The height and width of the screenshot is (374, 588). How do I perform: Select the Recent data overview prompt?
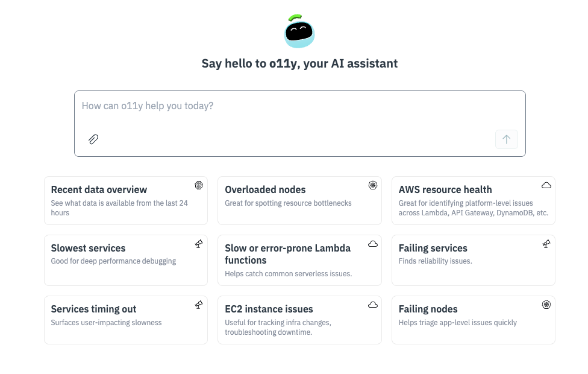tap(120, 201)
